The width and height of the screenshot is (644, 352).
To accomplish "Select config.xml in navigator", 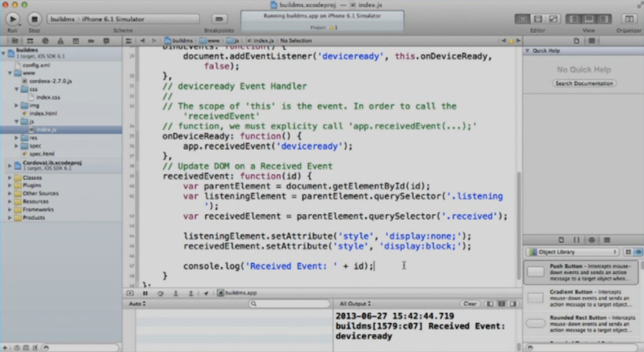I will (x=36, y=65).
